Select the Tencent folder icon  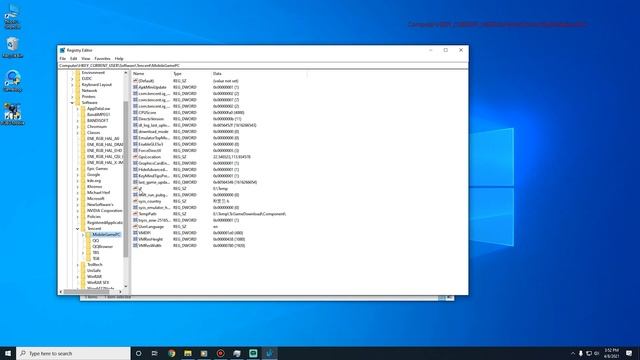(x=83, y=229)
